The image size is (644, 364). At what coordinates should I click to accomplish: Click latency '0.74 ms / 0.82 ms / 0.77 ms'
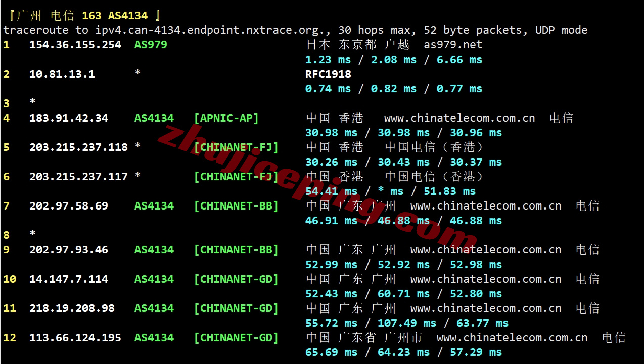394,89
